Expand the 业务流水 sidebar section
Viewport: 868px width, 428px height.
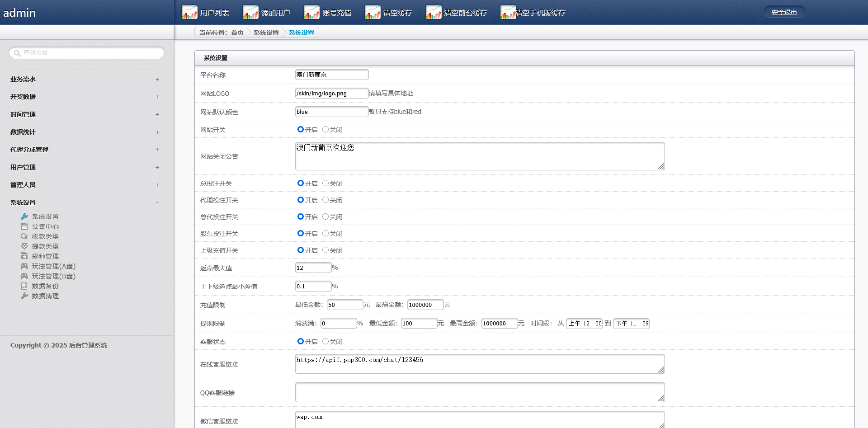(157, 79)
